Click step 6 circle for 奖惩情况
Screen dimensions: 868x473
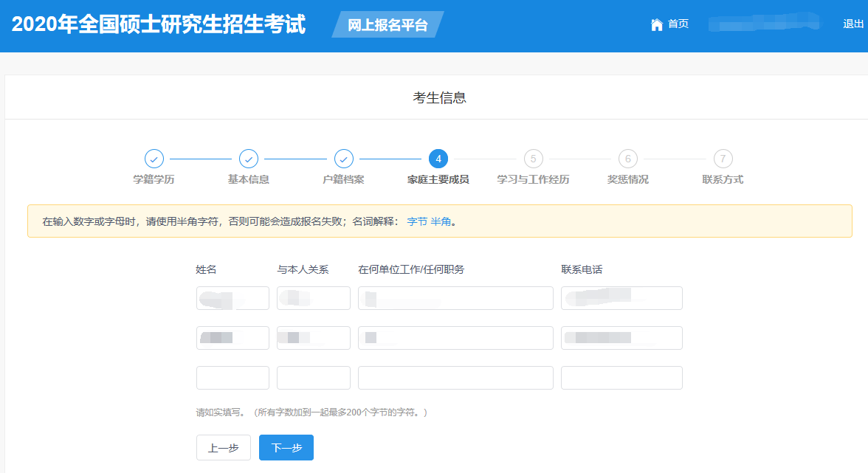(x=627, y=159)
